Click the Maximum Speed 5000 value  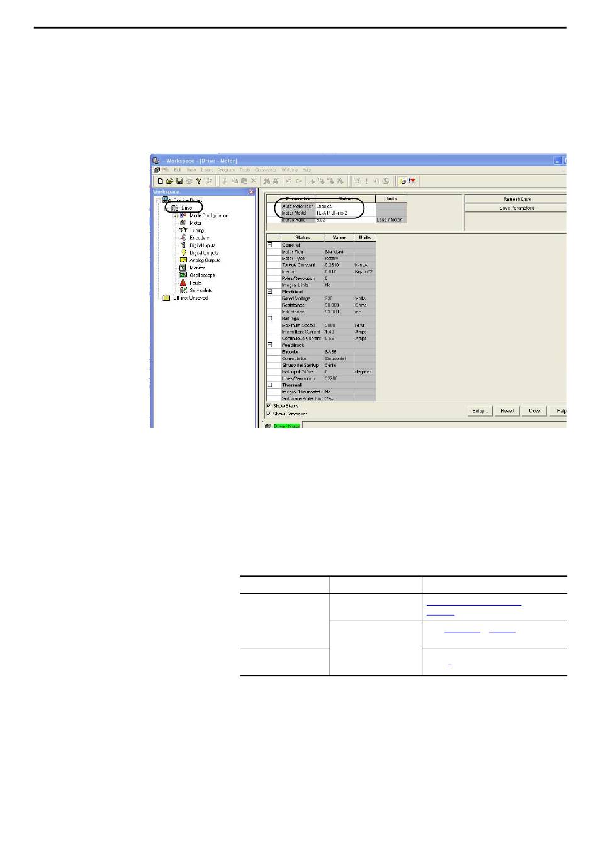point(339,325)
